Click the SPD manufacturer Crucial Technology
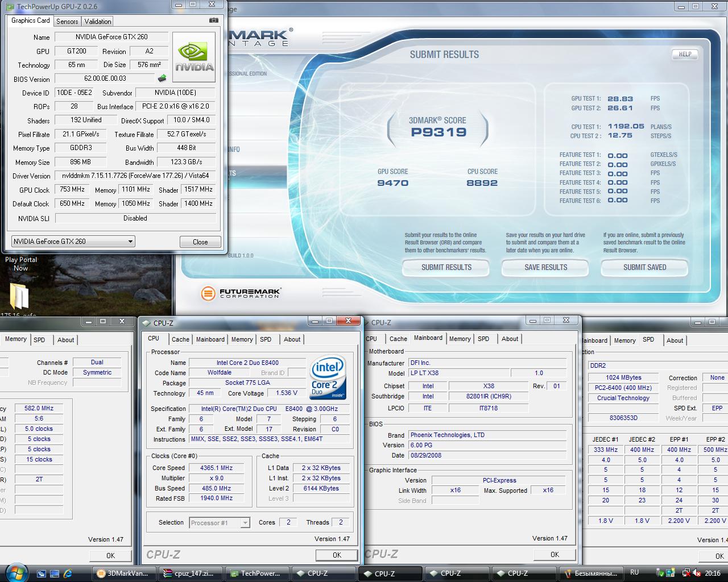728x582 pixels. click(x=623, y=398)
